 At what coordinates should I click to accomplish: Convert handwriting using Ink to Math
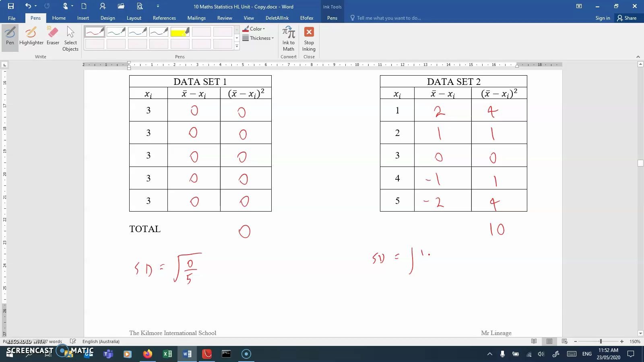pos(288,39)
